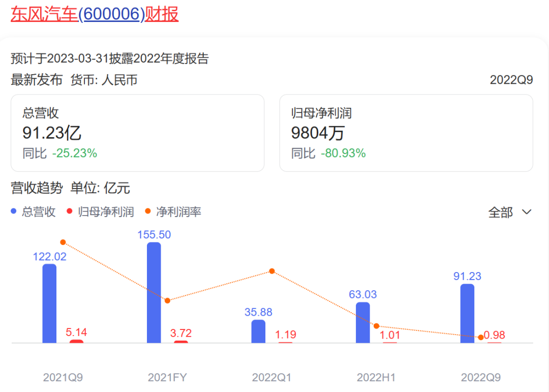Open the 总营收 91.23亿 summary card
549x392 pixels.
137,133
